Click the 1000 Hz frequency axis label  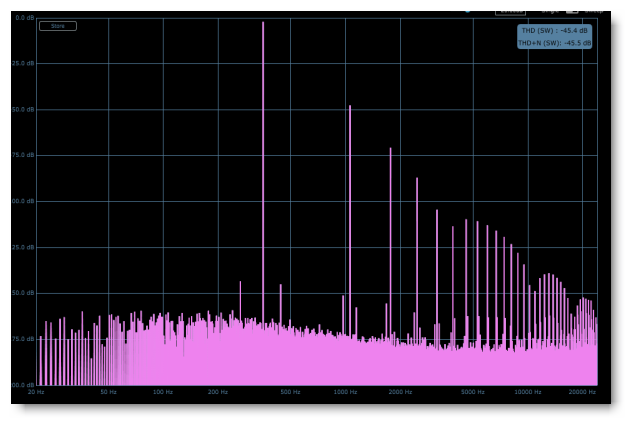coord(345,392)
